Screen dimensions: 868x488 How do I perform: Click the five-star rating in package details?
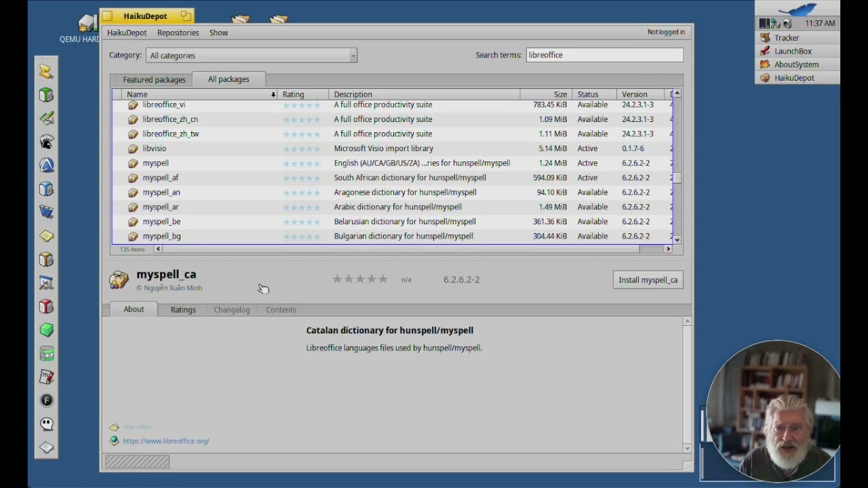click(360, 279)
